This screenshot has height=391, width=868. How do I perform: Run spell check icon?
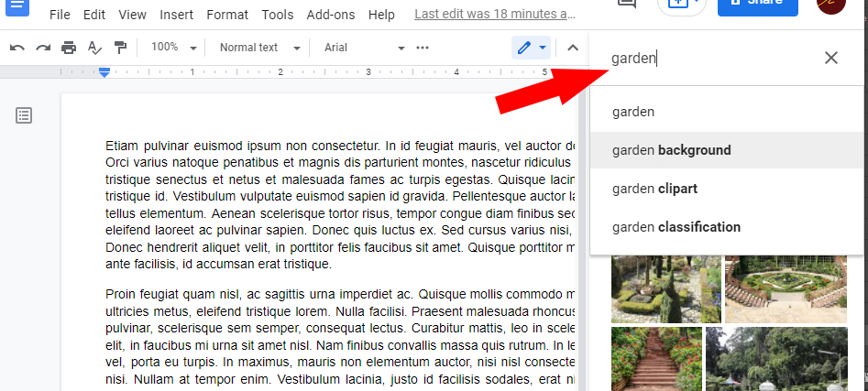(x=94, y=49)
